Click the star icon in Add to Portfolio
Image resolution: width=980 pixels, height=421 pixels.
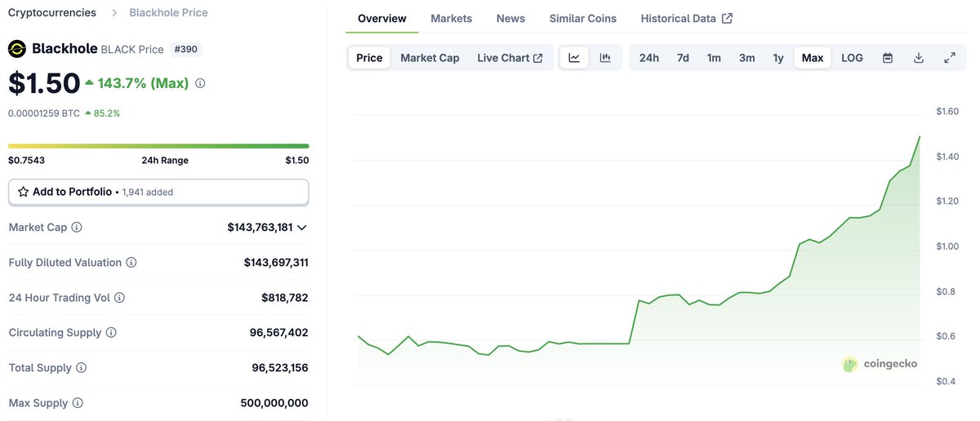click(24, 192)
